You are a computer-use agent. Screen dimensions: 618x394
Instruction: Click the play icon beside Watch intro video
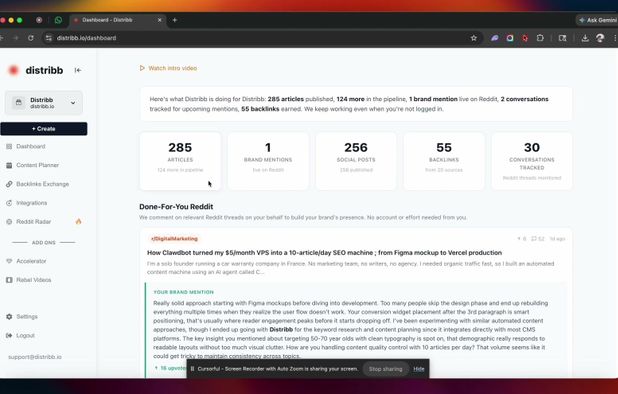tap(142, 68)
